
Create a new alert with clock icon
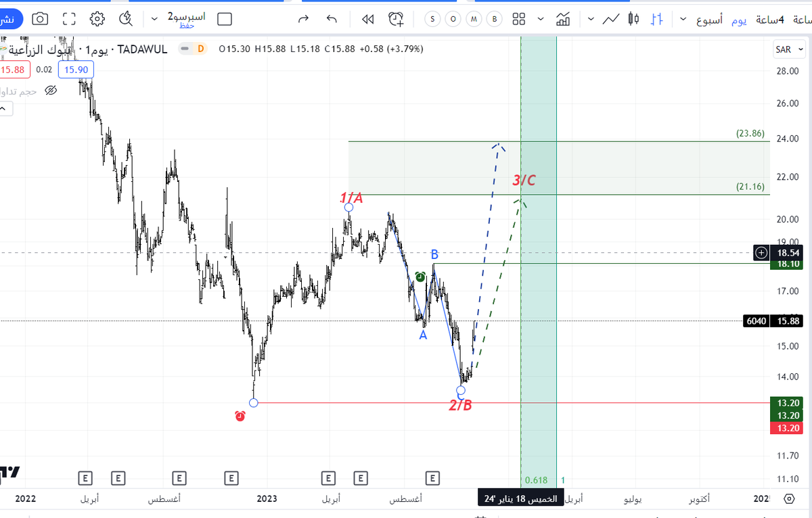pos(397,19)
